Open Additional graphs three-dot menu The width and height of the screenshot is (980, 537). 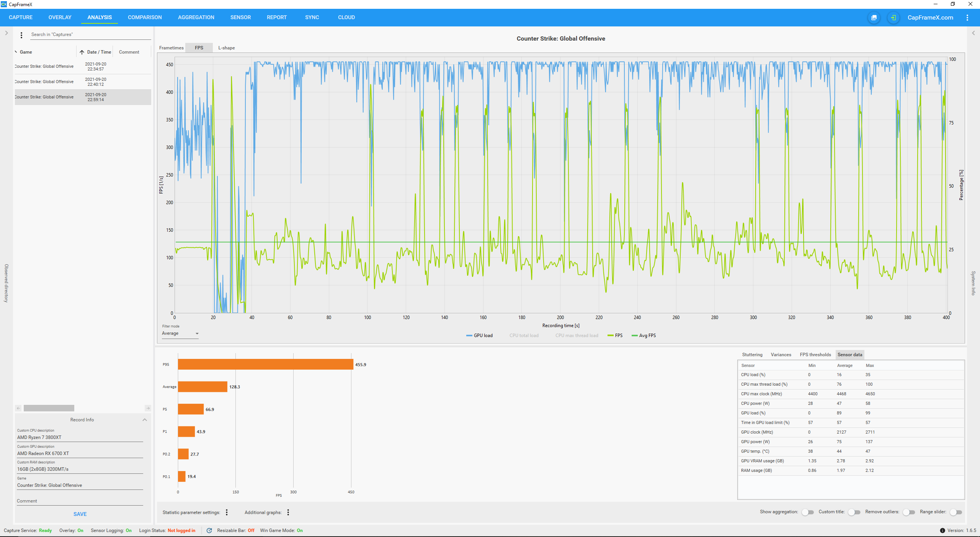[x=288, y=512]
